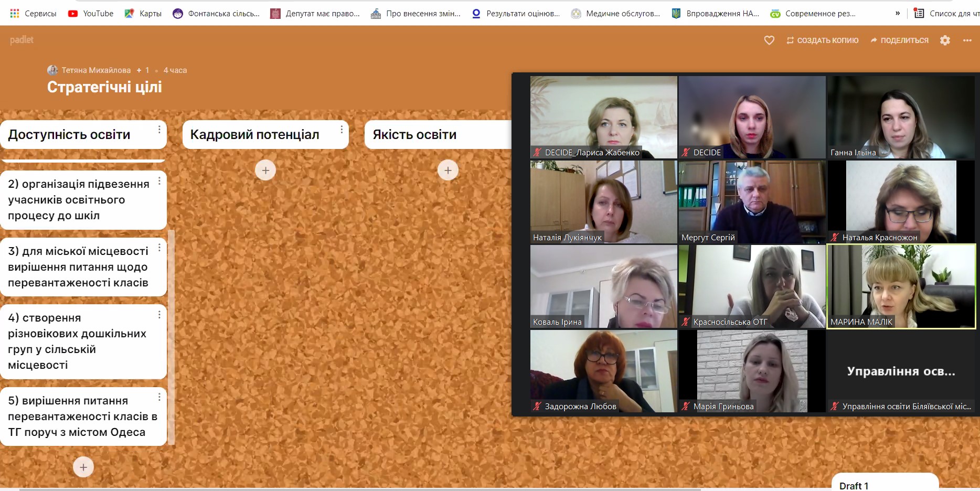The width and height of the screenshot is (980, 491).
Task: Click muted mic icon of Наталья Красножон
Action: [835, 237]
